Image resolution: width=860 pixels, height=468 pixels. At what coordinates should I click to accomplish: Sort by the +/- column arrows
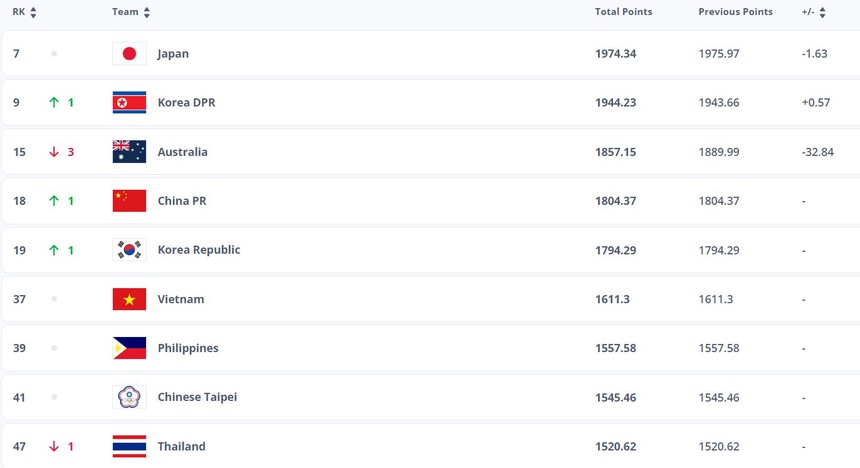(x=823, y=13)
